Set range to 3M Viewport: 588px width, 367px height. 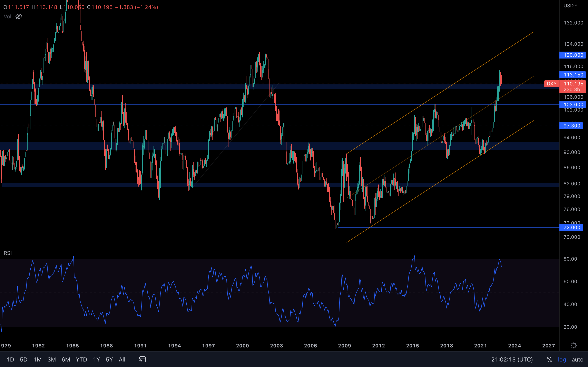51,359
